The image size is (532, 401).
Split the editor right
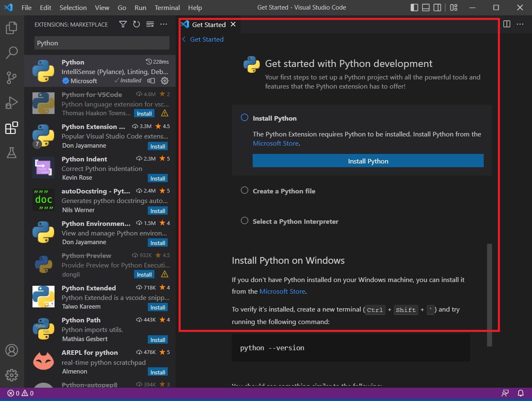[507, 24]
